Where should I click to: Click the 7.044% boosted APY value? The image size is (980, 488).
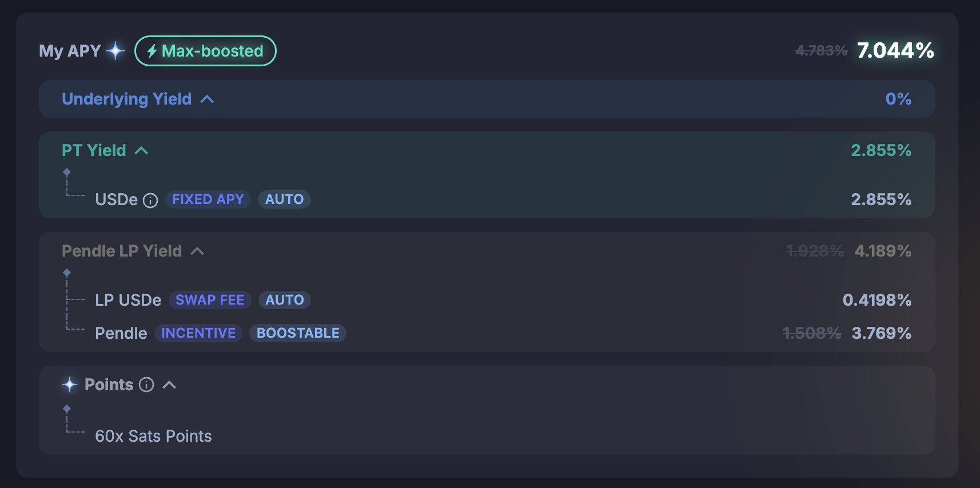pyautogui.click(x=895, y=50)
